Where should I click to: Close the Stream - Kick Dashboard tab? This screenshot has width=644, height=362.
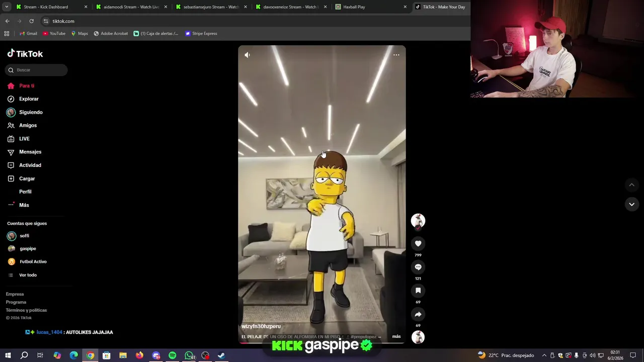point(86,7)
